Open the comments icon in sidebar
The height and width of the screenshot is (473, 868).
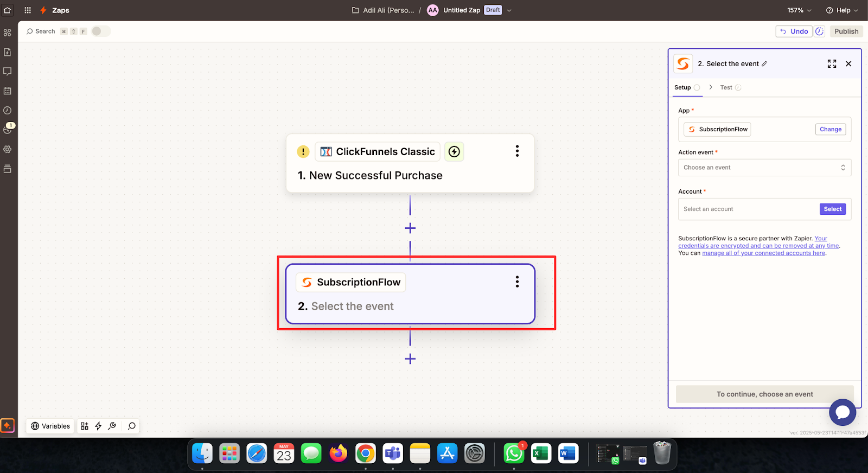pyautogui.click(x=8, y=72)
